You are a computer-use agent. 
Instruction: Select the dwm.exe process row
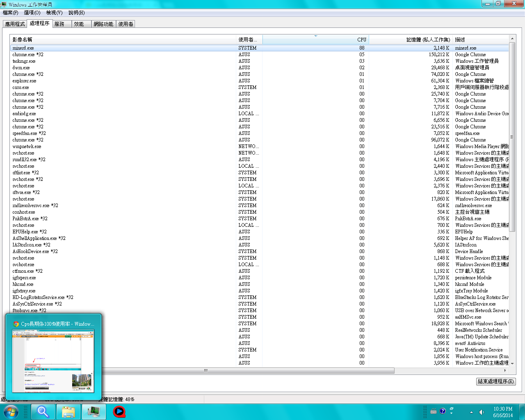tap(259, 68)
